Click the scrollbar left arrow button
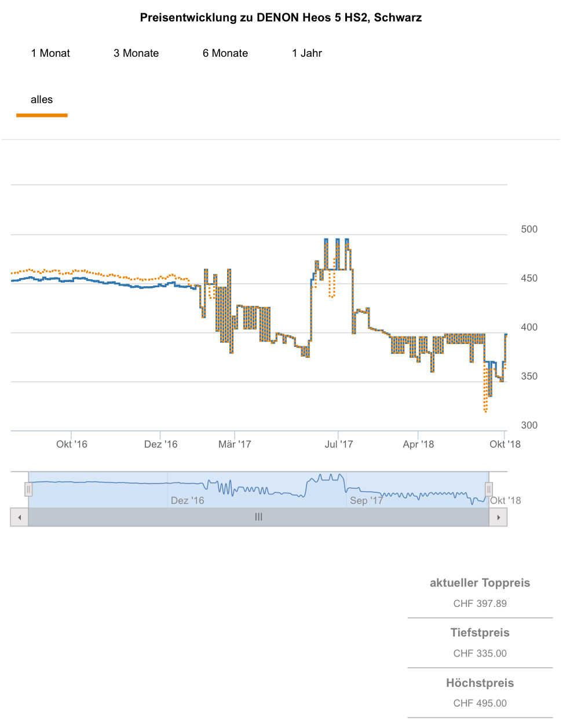570x728 pixels. coord(19,517)
